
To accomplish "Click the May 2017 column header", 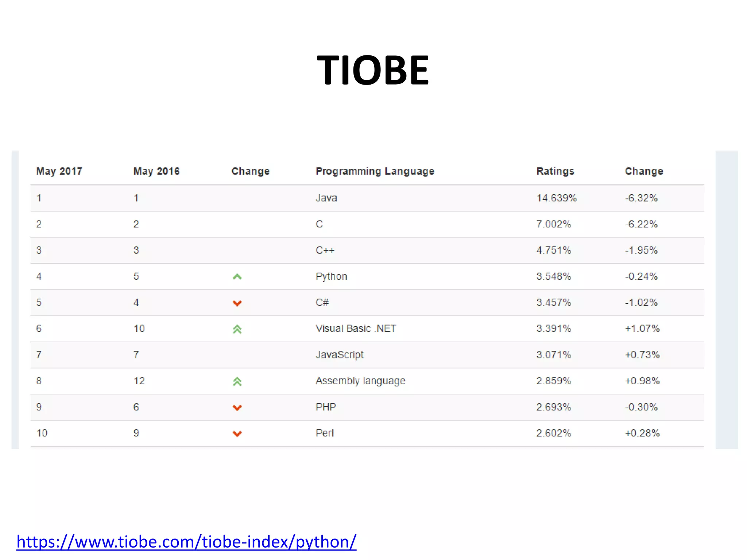I will [59, 171].
